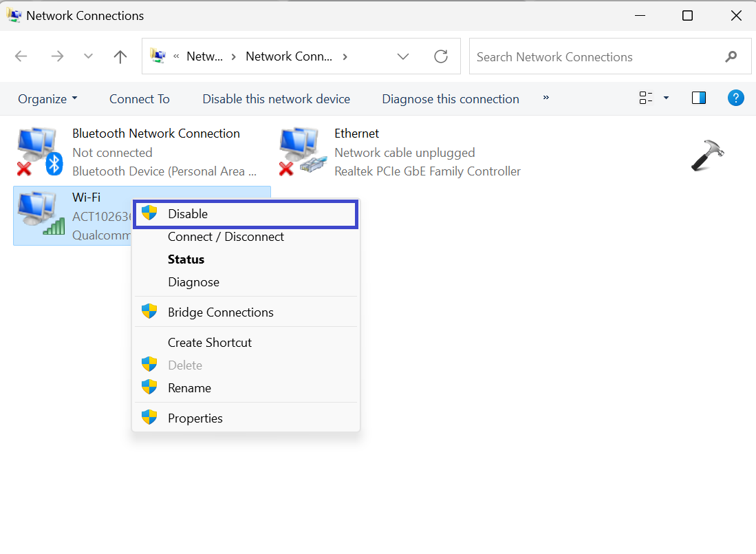
Task: Open the recent locations dropdown chevron
Action: (x=88, y=56)
